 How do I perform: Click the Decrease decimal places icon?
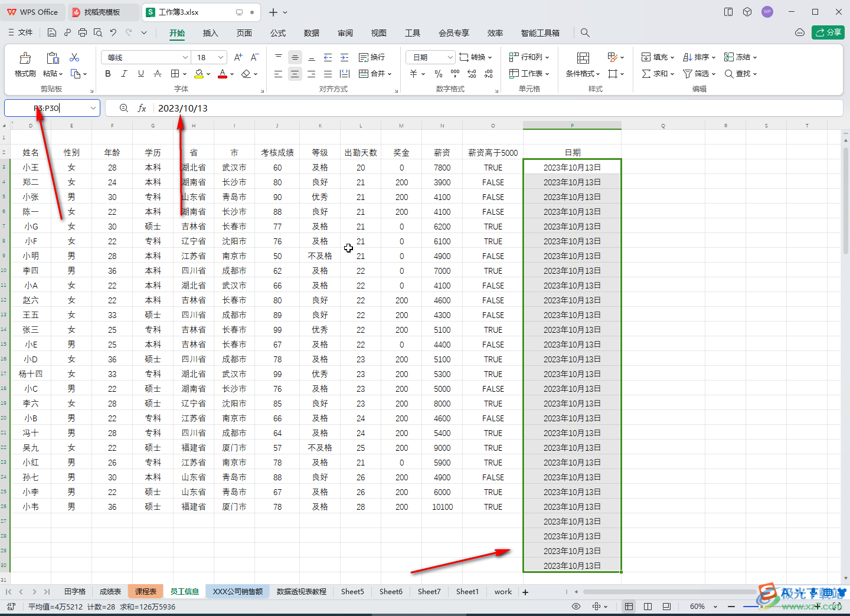488,74
